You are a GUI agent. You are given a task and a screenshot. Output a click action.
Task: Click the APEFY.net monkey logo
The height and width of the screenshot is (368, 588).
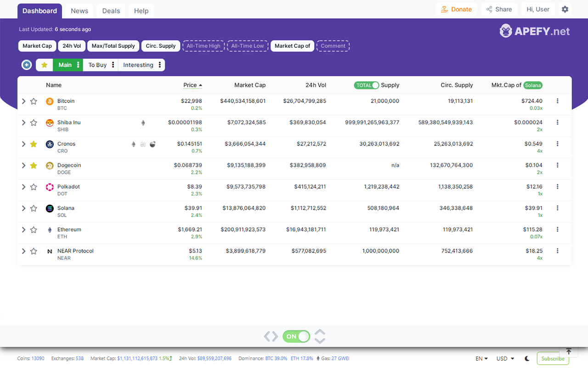click(506, 31)
